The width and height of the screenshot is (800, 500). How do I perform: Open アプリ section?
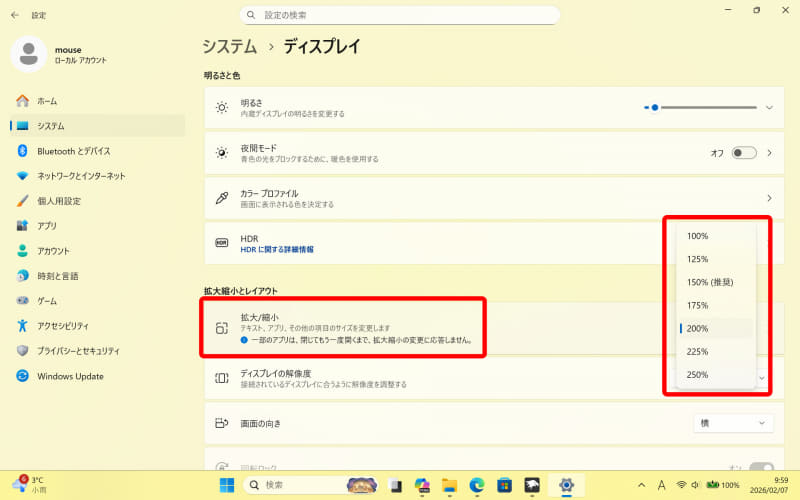tap(97, 226)
